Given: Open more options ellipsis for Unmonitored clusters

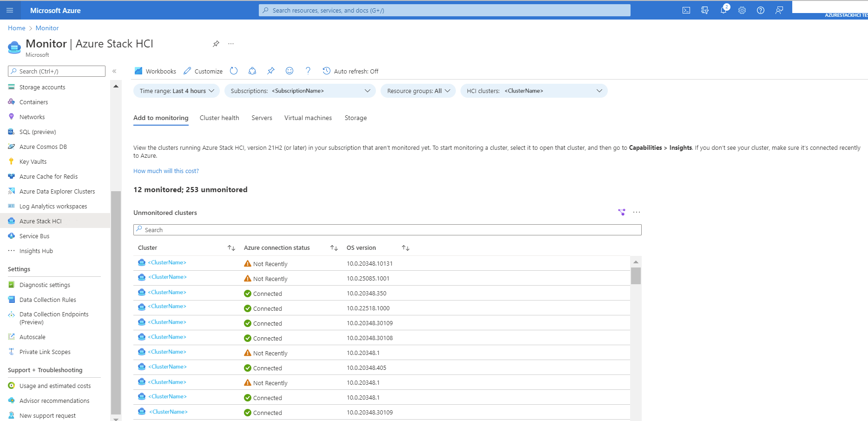Looking at the screenshot, I should coord(637,212).
